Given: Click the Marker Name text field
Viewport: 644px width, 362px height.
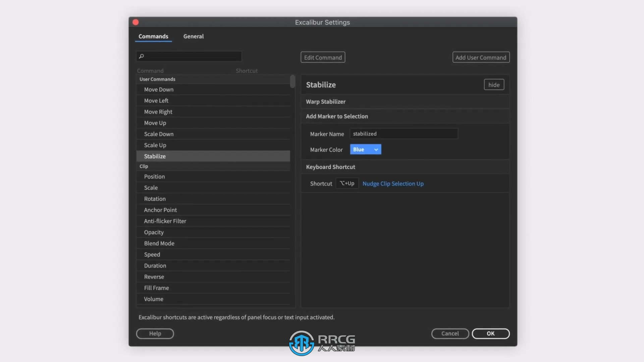Looking at the screenshot, I should click(x=404, y=134).
